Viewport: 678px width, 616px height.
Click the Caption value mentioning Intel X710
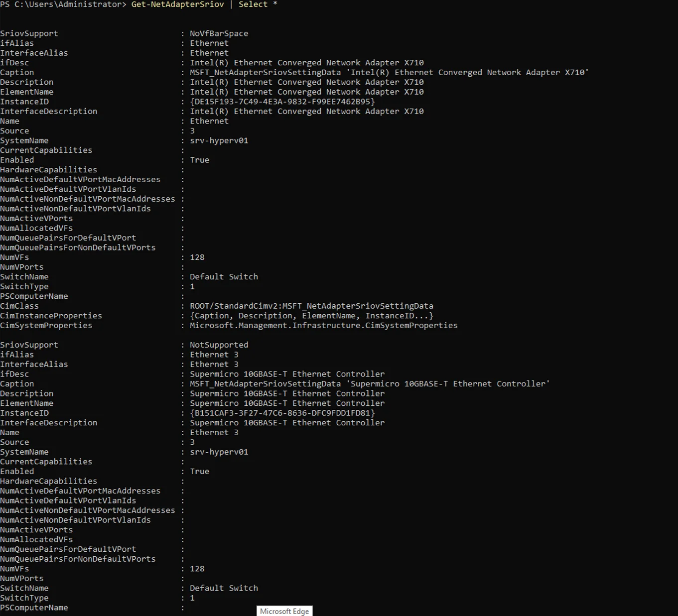pyautogui.click(x=389, y=72)
